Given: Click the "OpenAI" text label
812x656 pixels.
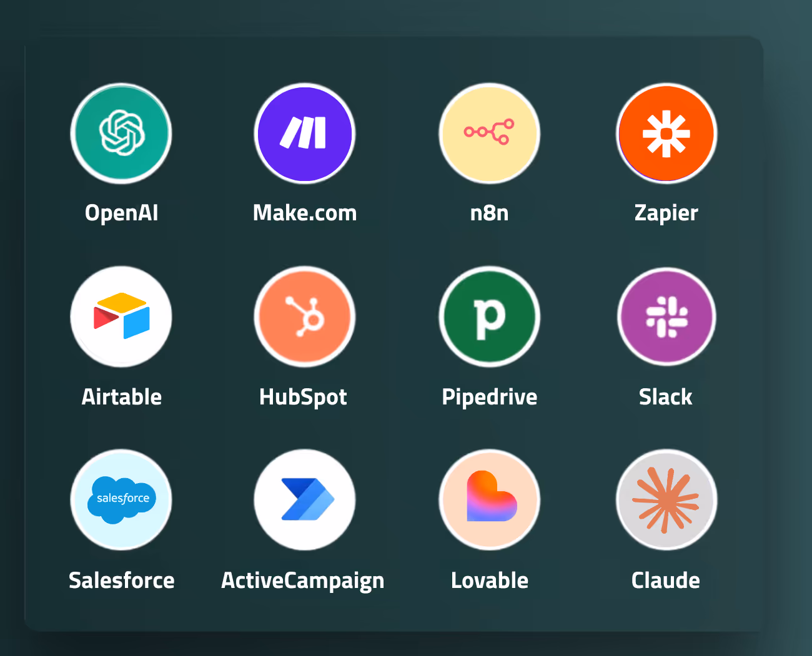Looking at the screenshot, I should click(121, 213).
